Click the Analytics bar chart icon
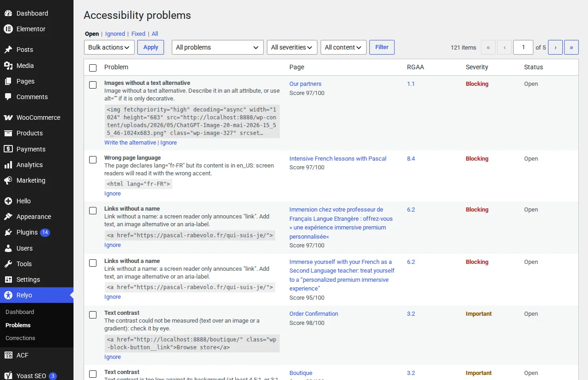The image size is (588, 380). coord(8,165)
